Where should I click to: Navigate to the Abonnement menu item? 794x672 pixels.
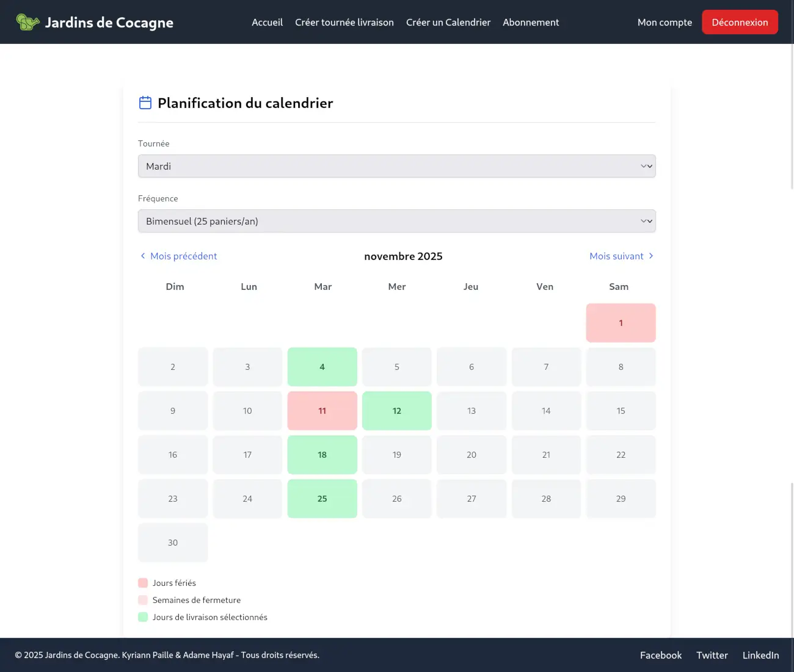point(530,23)
